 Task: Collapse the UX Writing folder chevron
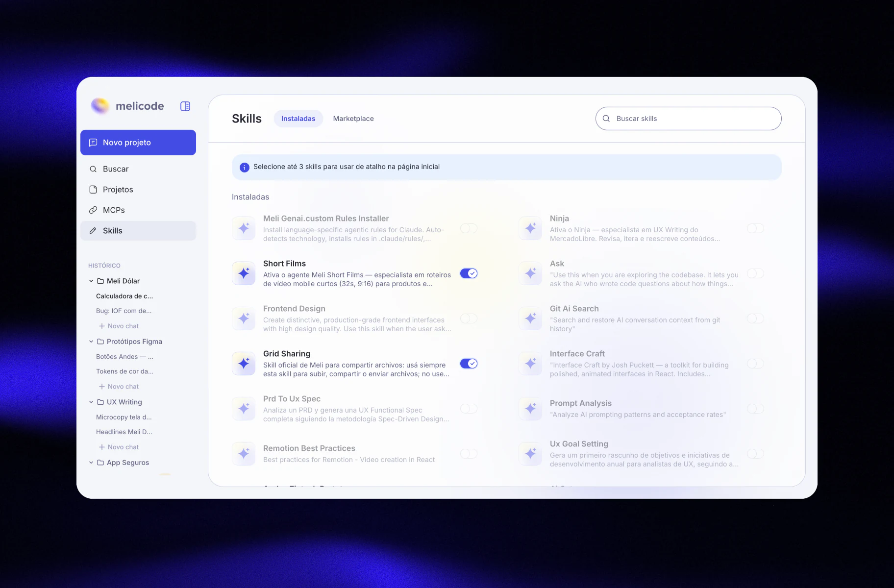tap(91, 402)
